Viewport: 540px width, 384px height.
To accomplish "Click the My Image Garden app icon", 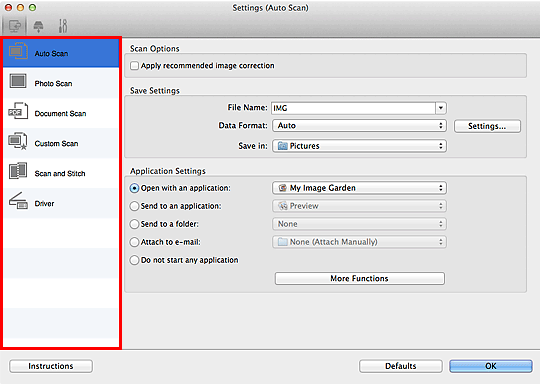I will coord(282,188).
